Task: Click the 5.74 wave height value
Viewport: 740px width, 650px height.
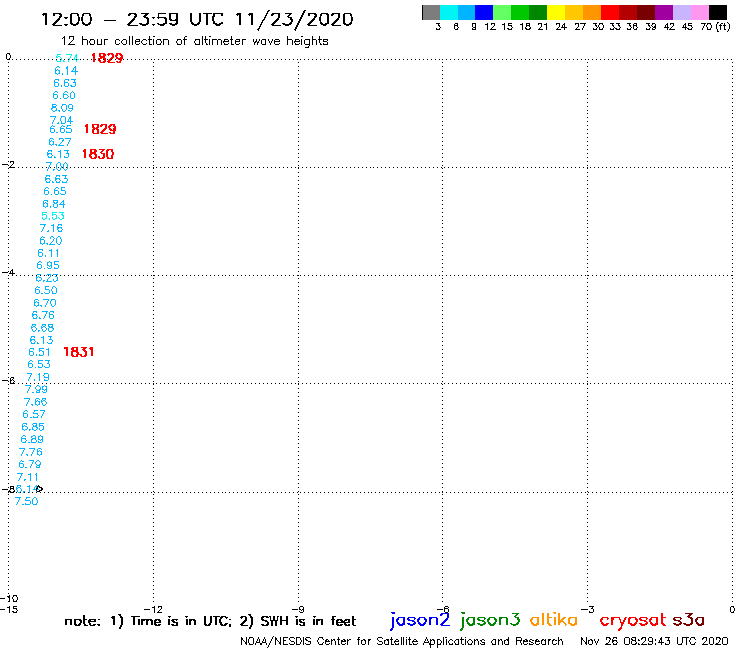Action: [67, 58]
